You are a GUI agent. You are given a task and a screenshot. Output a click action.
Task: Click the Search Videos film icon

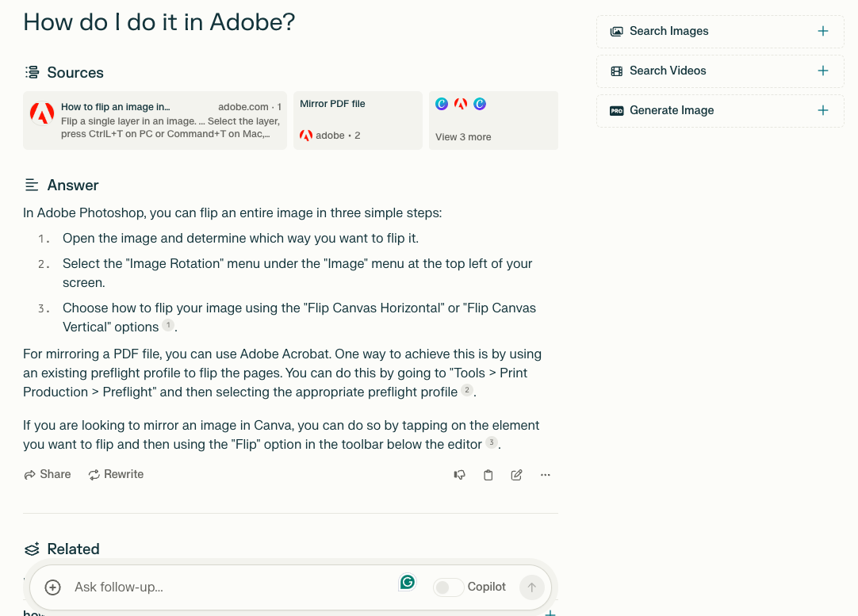click(617, 71)
